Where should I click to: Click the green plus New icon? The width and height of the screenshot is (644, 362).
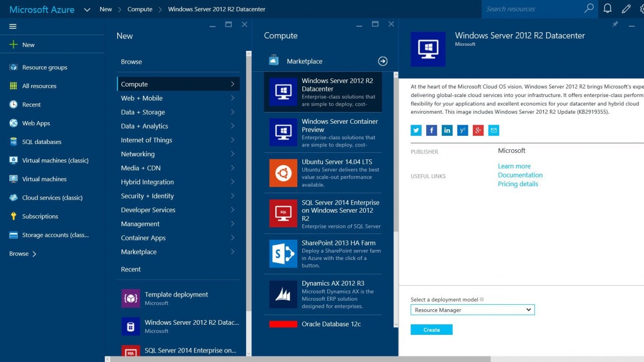[13, 45]
